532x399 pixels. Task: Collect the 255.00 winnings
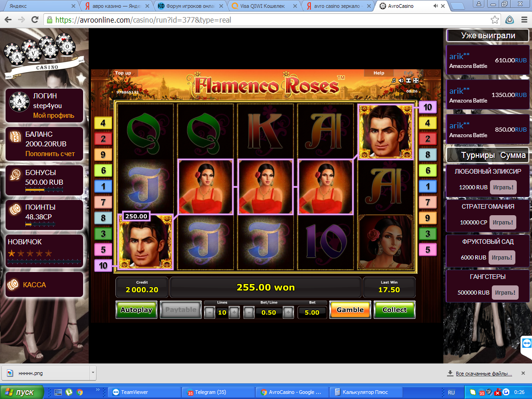394,310
